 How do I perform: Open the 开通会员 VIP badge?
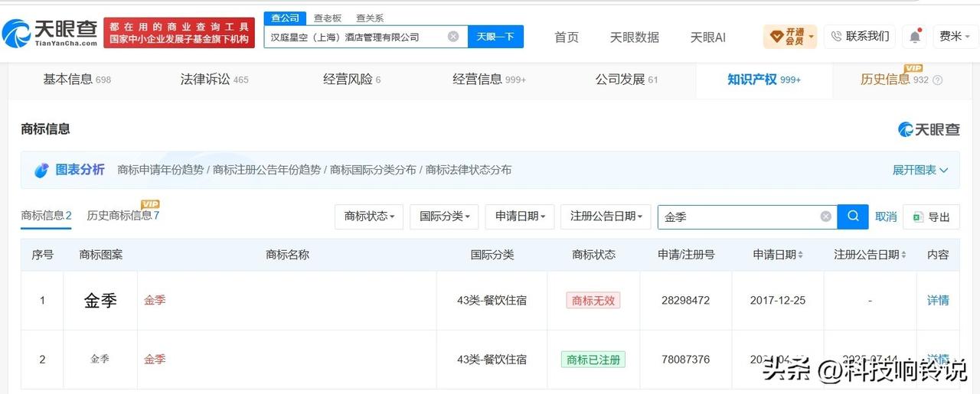pos(789,36)
